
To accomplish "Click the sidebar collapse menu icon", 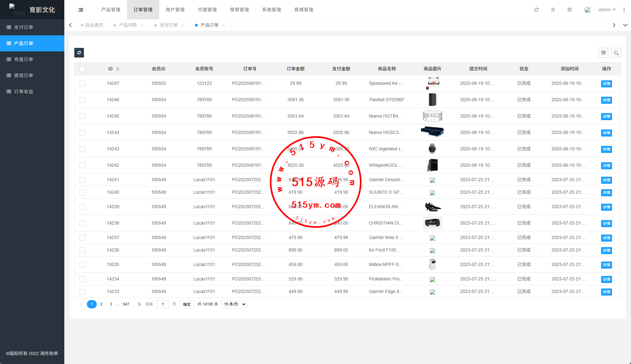I will click(x=81, y=10).
